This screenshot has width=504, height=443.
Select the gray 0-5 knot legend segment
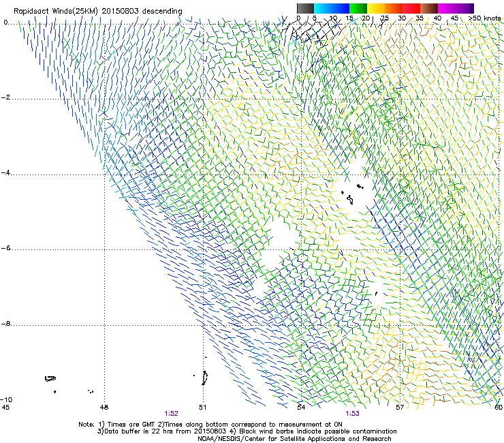[x=305, y=8]
